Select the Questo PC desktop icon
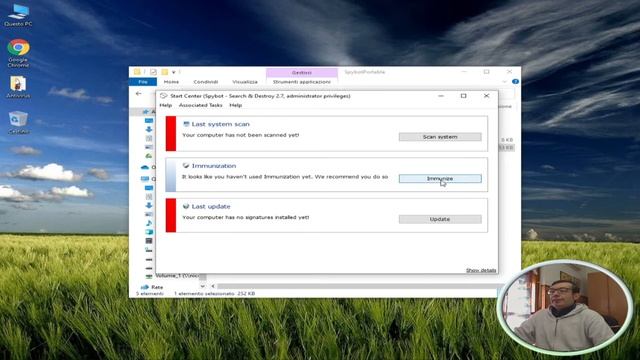This screenshot has height=360, width=640. [18, 16]
